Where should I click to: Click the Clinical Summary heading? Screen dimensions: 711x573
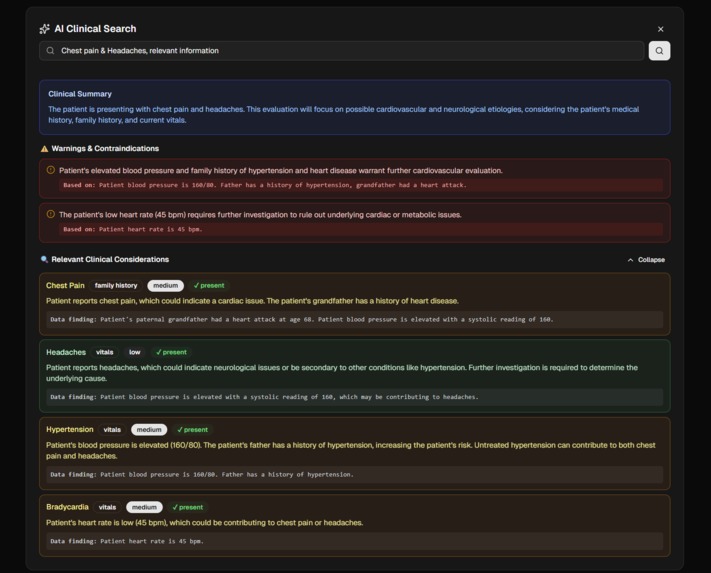[80, 94]
